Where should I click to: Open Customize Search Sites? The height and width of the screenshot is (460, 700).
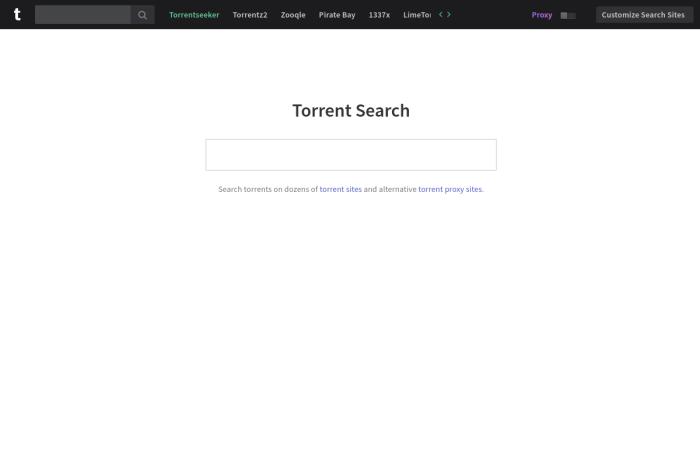(644, 15)
